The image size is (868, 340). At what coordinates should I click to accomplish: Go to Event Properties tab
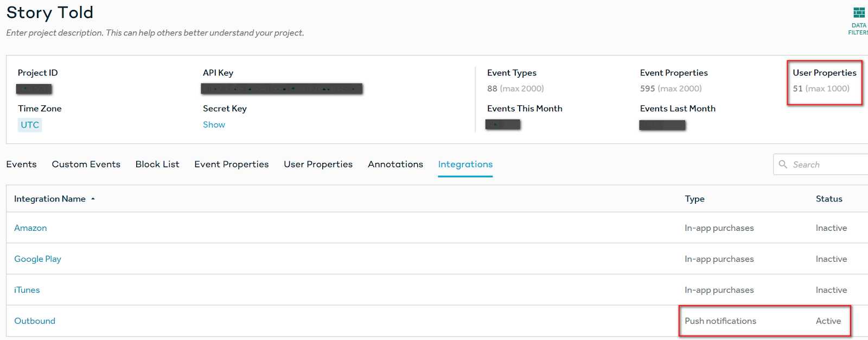click(x=231, y=164)
